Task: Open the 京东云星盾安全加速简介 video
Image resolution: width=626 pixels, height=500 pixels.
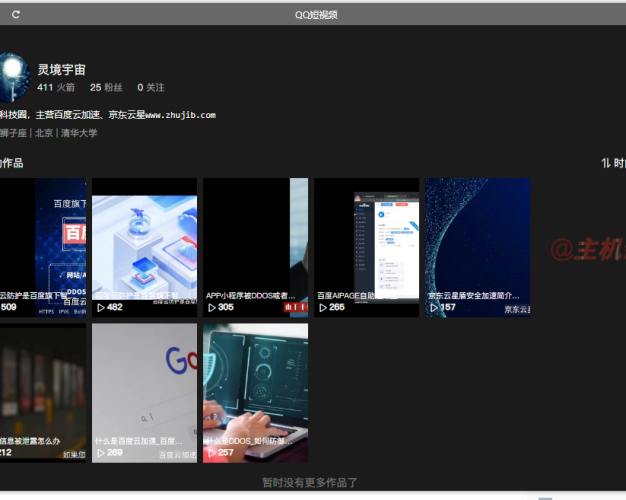Action: coord(477,248)
